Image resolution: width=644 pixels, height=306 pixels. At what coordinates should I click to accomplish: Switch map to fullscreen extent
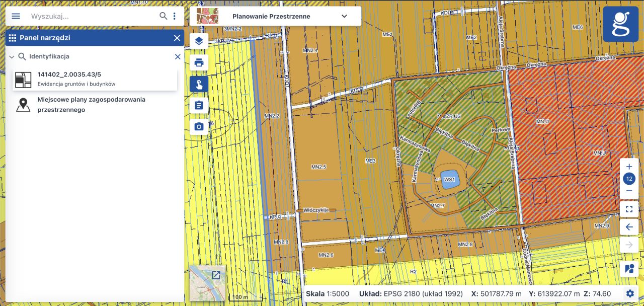[x=629, y=208]
